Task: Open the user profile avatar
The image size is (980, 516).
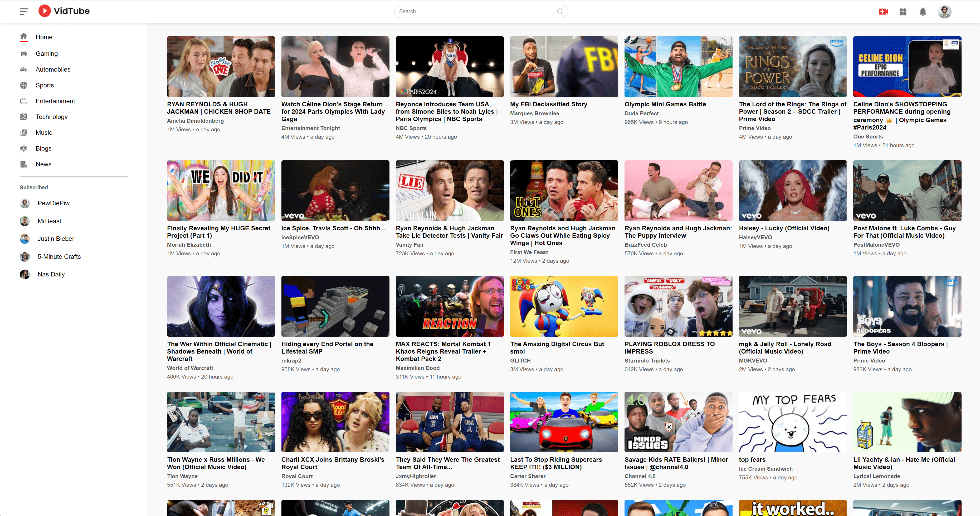Action: coord(944,11)
